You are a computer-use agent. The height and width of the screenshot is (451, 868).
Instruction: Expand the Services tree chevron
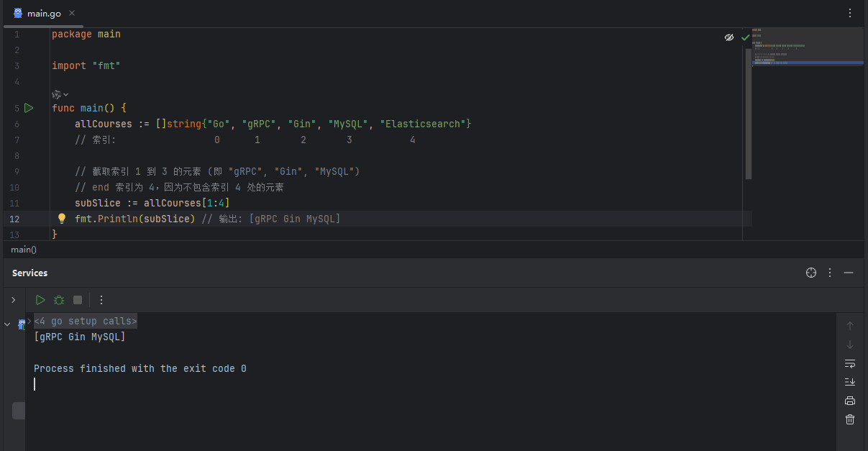[x=13, y=300]
